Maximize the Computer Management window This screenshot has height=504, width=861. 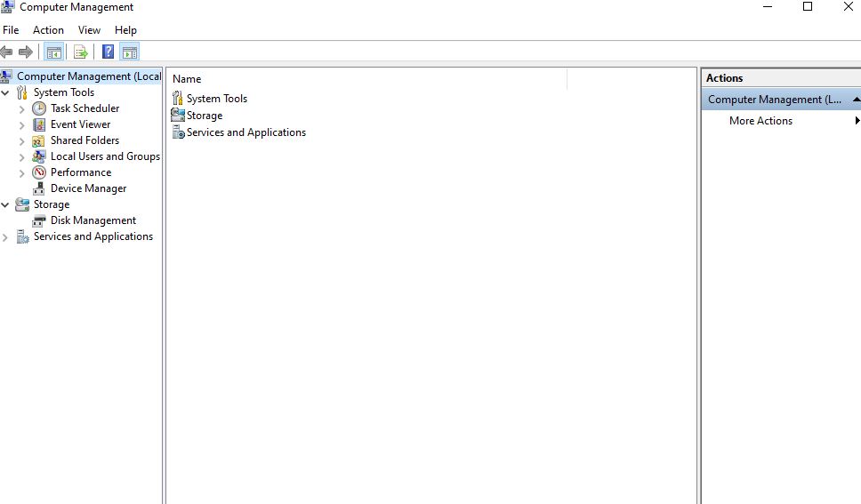808,6
